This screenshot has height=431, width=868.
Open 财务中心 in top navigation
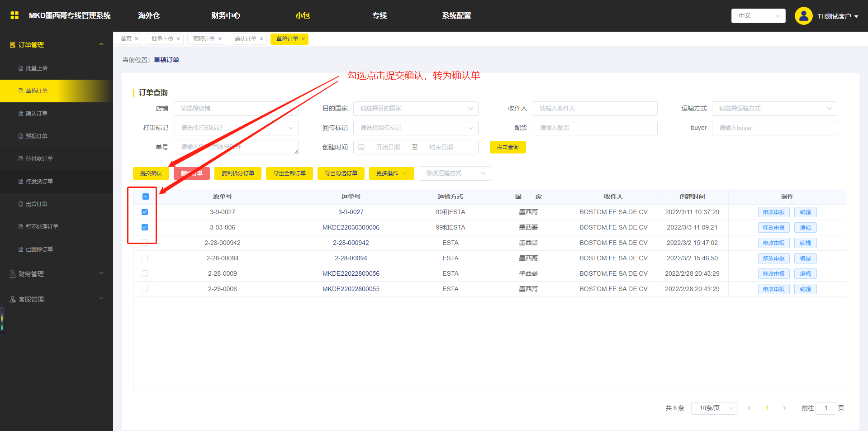tap(225, 16)
